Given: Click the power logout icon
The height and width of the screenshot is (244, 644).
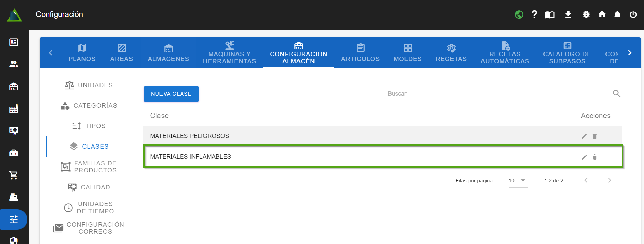Looking at the screenshot, I should tap(633, 14).
